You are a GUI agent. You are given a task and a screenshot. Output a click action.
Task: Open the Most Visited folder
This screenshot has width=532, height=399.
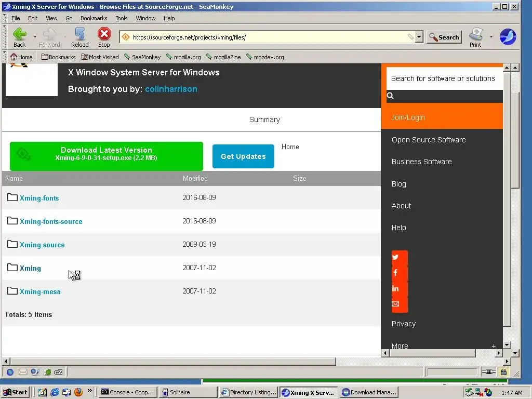pyautogui.click(x=100, y=57)
